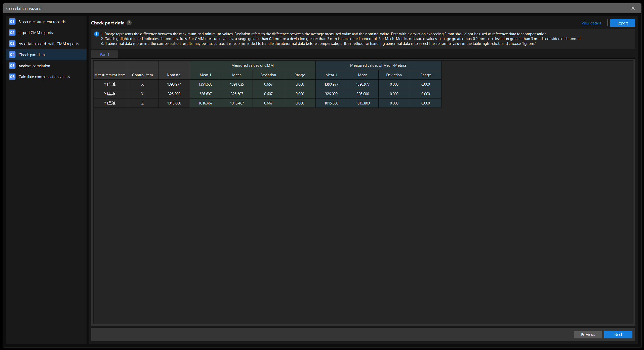Image resolution: width=644 pixels, height=350 pixels.
Task: Open View details
Action: [x=591, y=23]
